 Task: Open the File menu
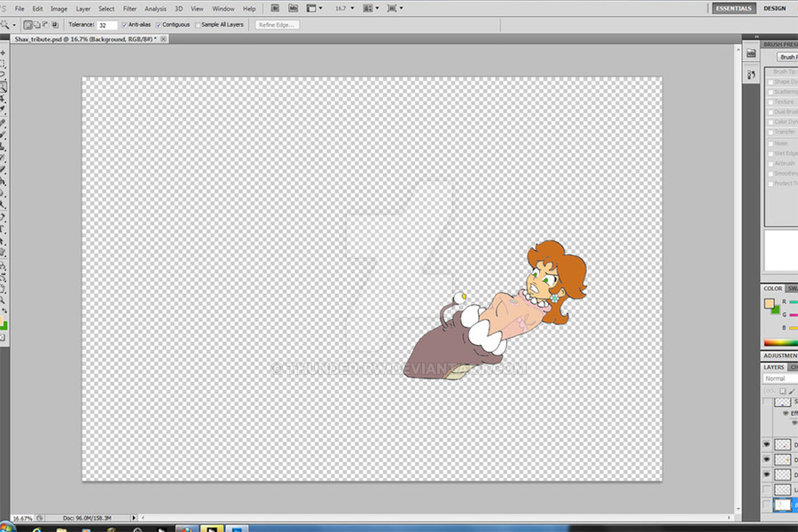click(x=20, y=9)
